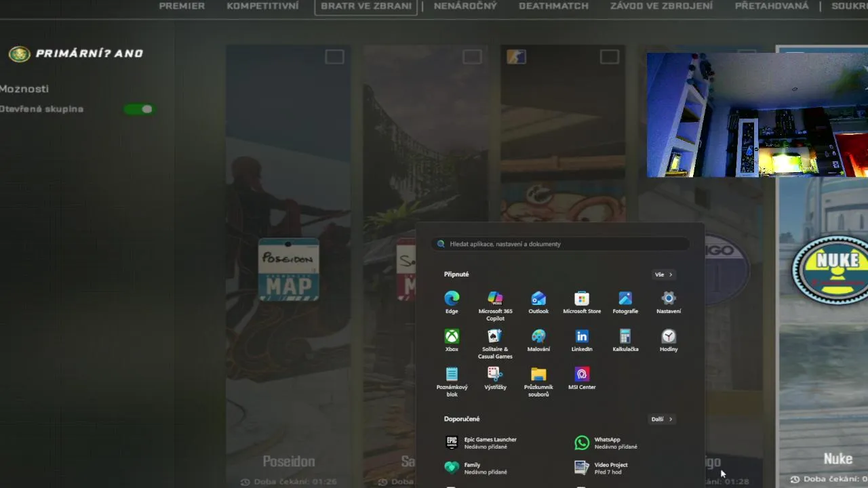
Task: Click Poseidon 'Doba čekání: 01:26' text
Action: pos(289,482)
